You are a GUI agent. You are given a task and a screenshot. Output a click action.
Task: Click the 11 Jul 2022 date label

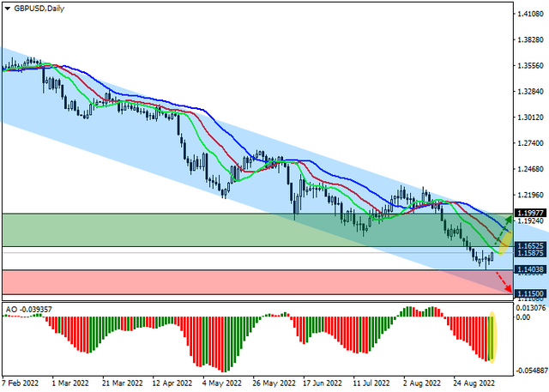tap(371, 383)
